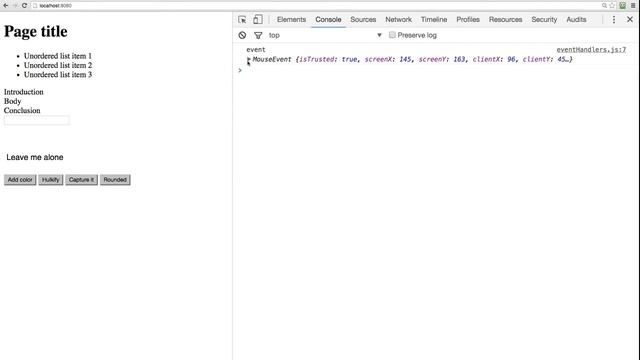Open the Resources tab
This screenshot has height=360, width=640.
505,20
